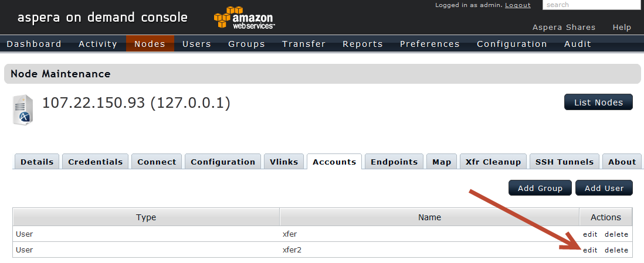Open the Transfer menu
Image resolution: width=644 pixels, height=263 pixels.
(304, 44)
